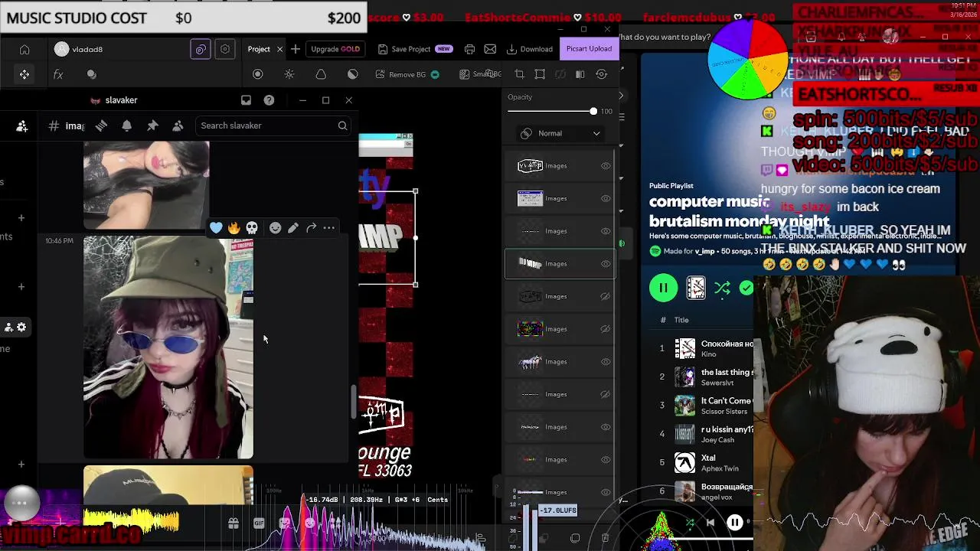Open Spotify playlist cover next to pause
980x551 pixels.
coord(696,288)
